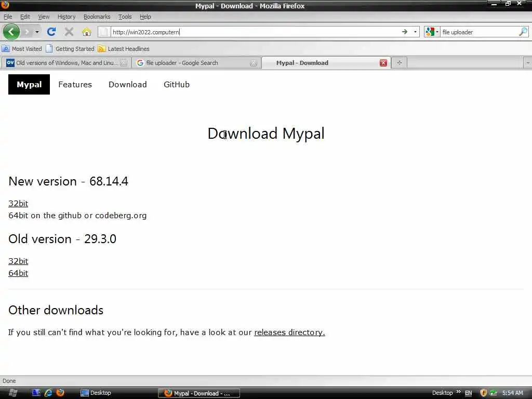
Task: Open the View menu
Action: 44,17
